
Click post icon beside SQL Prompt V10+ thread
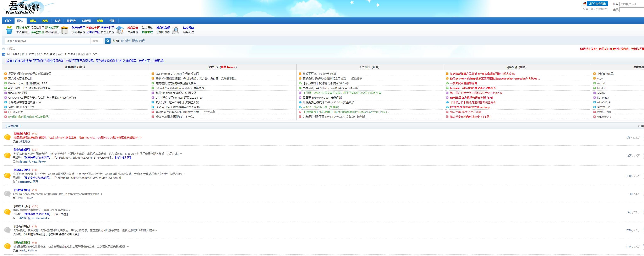click(x=153, y=74)
